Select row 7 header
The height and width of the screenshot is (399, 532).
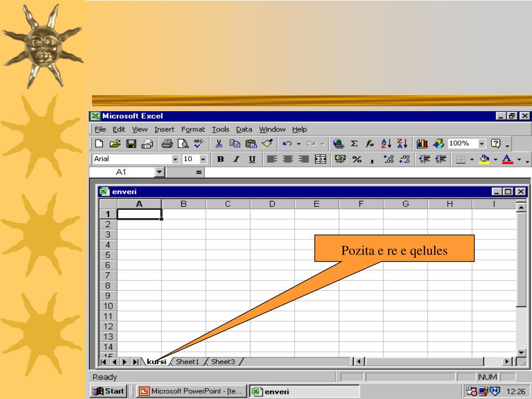[108, 275]
